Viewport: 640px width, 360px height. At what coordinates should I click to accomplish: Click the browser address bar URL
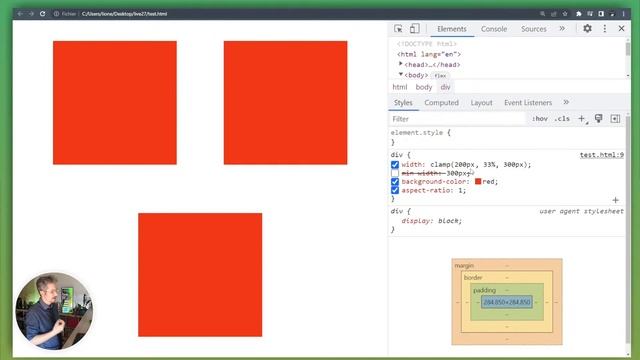coord(124,13)
